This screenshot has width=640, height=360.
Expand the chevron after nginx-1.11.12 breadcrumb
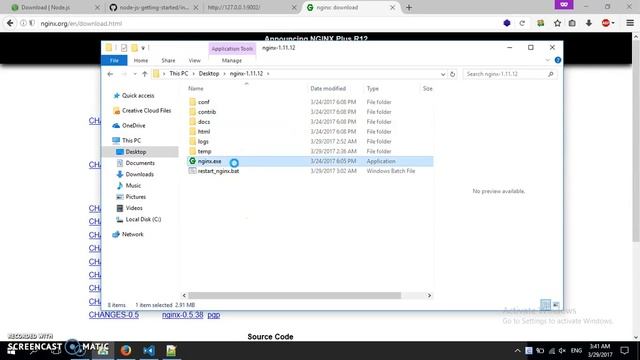268,74
